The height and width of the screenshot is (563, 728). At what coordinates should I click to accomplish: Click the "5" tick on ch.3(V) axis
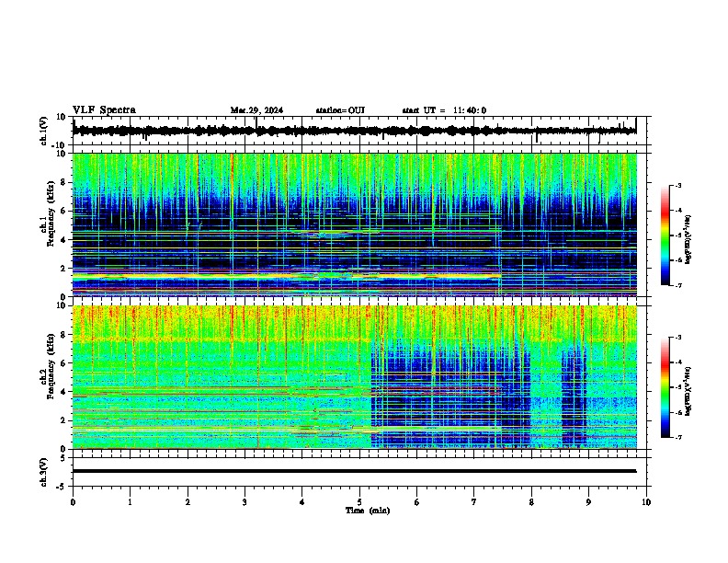click(x=63, y=457)
